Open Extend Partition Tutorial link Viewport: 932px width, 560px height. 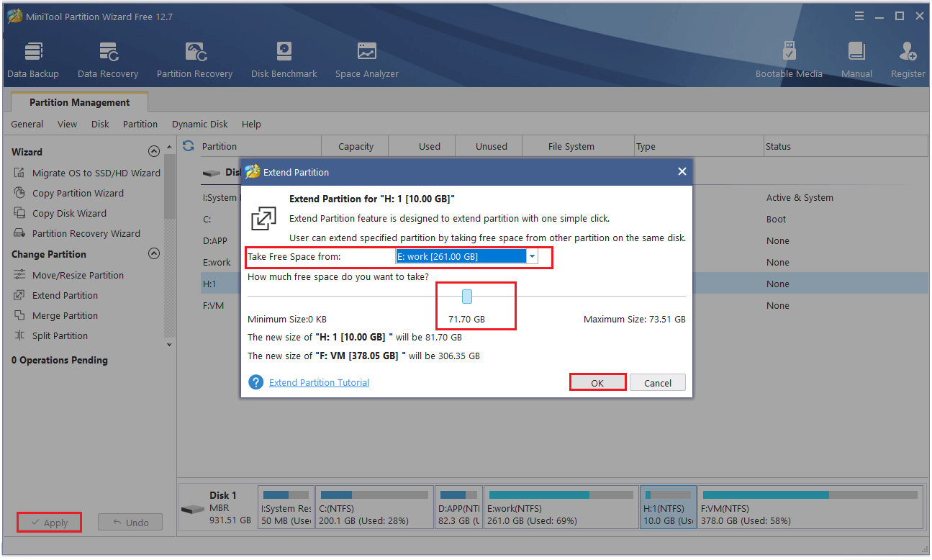319,382
